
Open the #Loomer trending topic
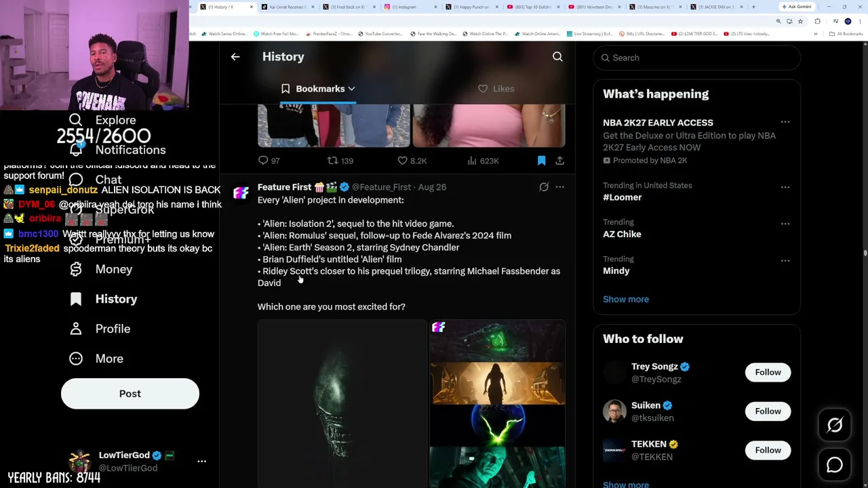(x=622, y=197)
